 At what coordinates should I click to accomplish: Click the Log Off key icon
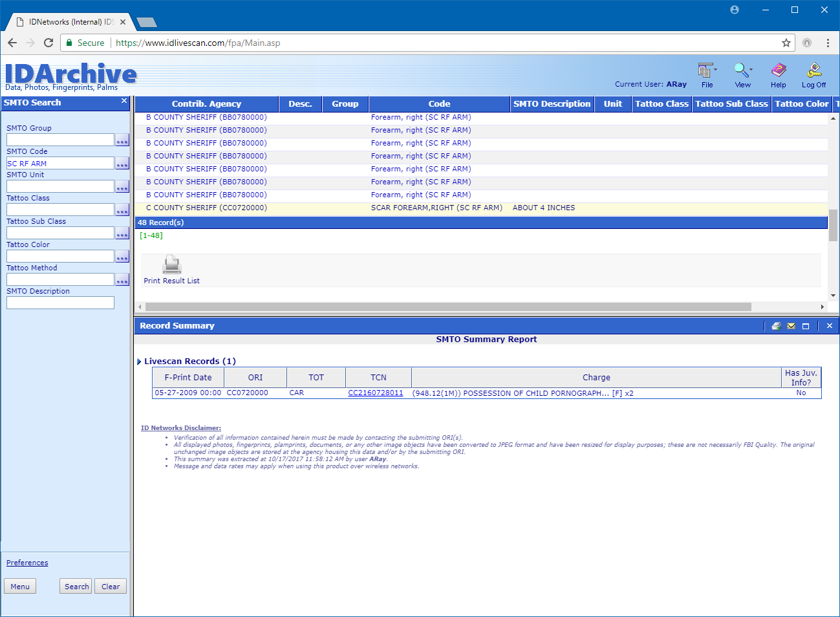pyautogui.click(x=813, y=71)
